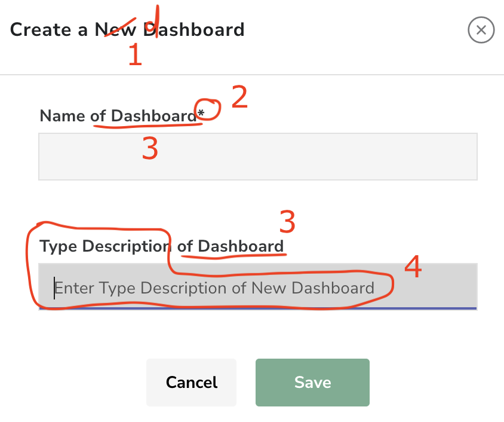Viewport: 504px width, 422px height.
Task: Click the blue underline of the description field
Action: [x=257, y=308]
